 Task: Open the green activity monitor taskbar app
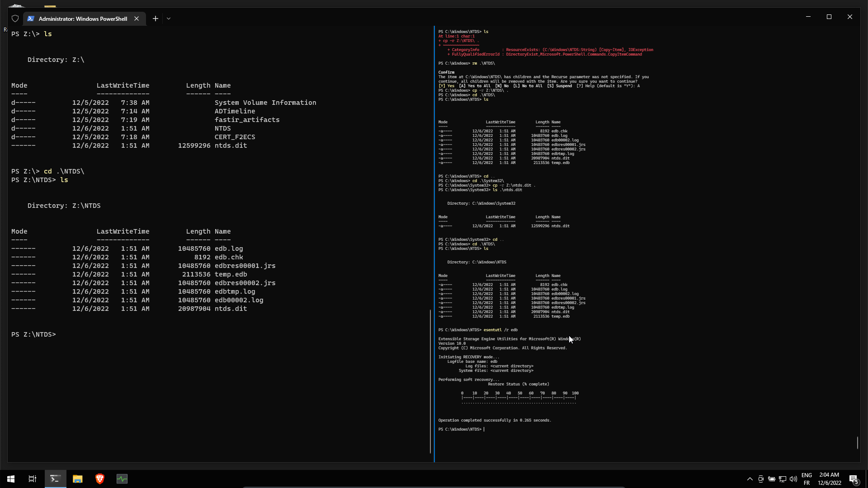pos(122,479)
